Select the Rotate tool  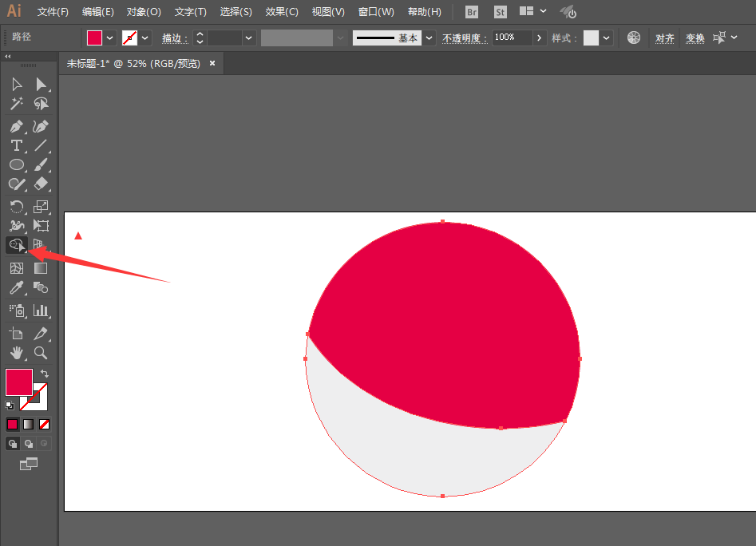17,207
